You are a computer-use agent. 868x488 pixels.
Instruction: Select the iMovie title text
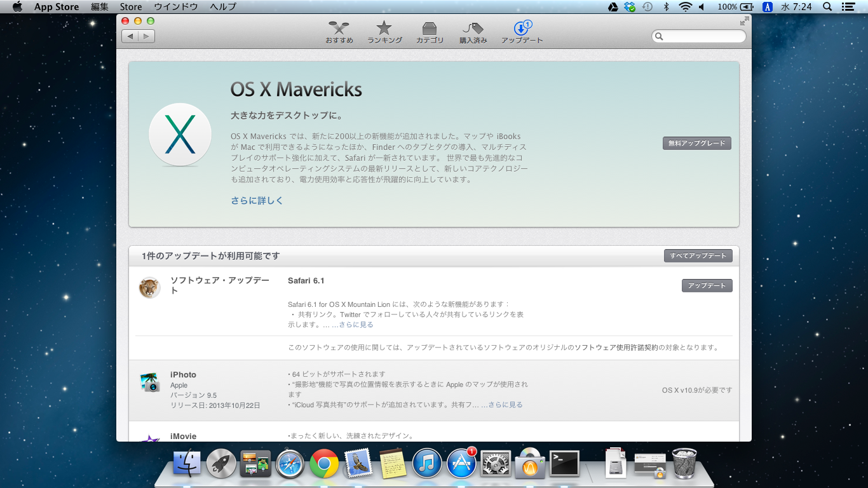pos(183,437)
